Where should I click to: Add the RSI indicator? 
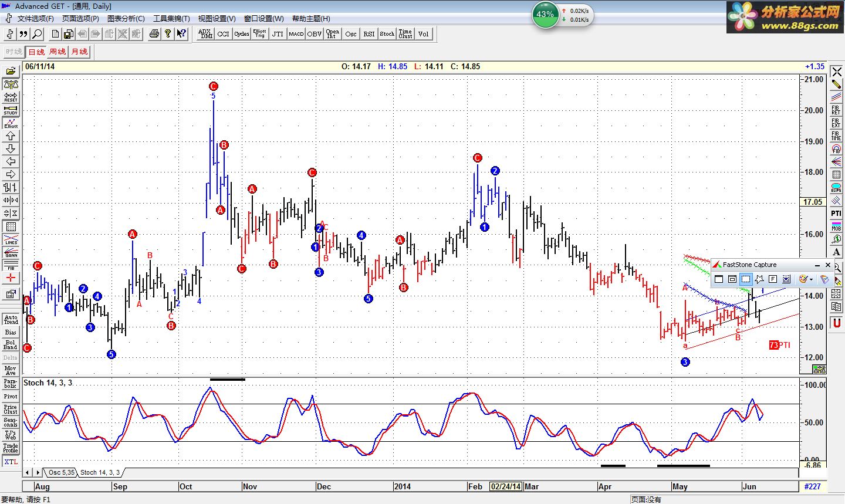pos(369,34)
